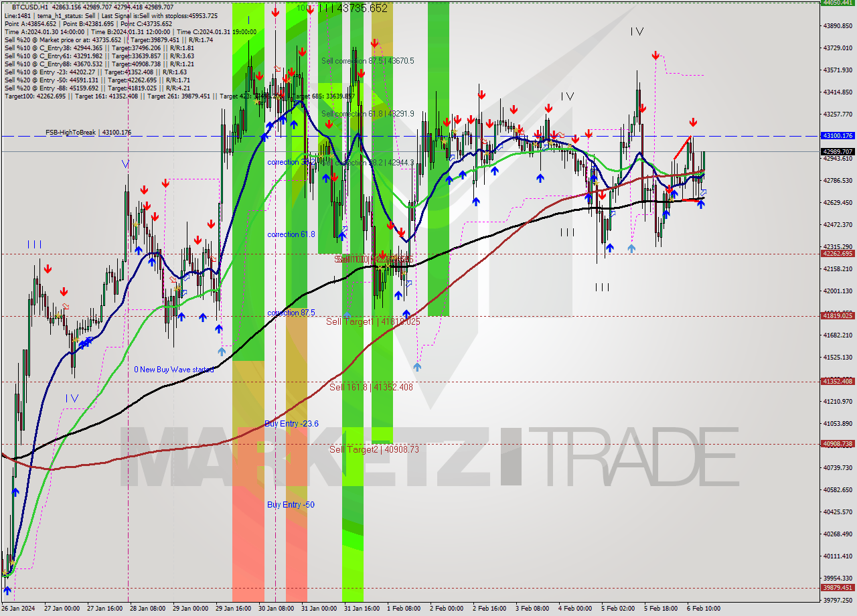This screenshot has width=857, height=616.
Task: Select the '4 Feb 00:00' time label
Action: [x=575, y=609]
